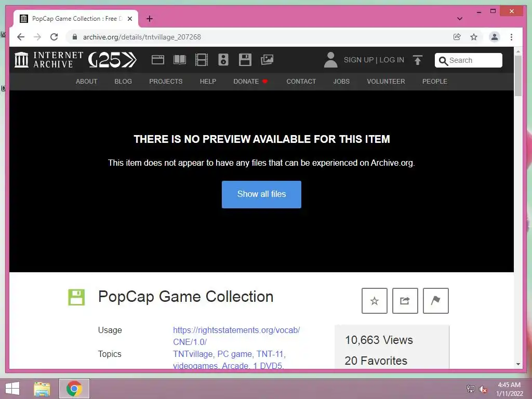Share this page from address bar
This screenshot has width=532, height=399.
(457, 37)
